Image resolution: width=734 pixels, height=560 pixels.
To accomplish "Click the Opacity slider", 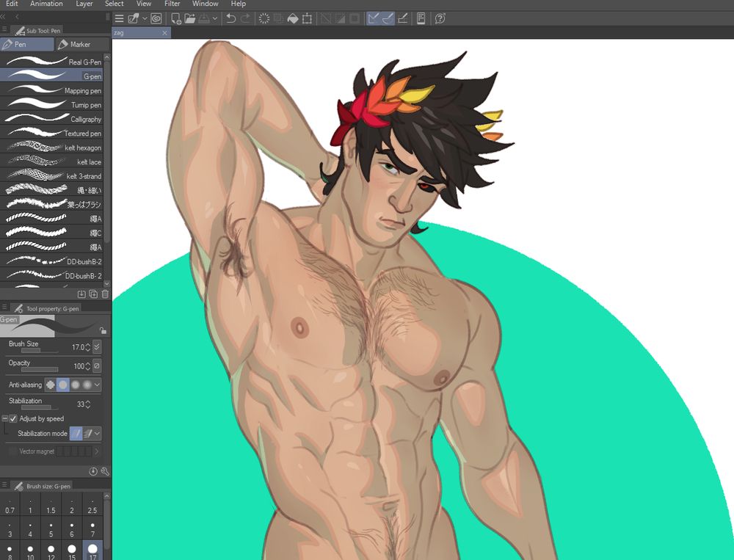I will coord(40,369).
